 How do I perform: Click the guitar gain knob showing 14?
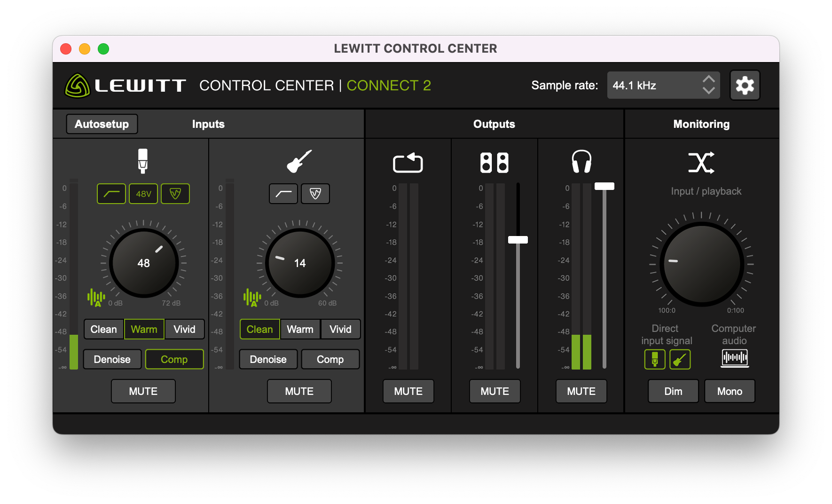[300, 263]
